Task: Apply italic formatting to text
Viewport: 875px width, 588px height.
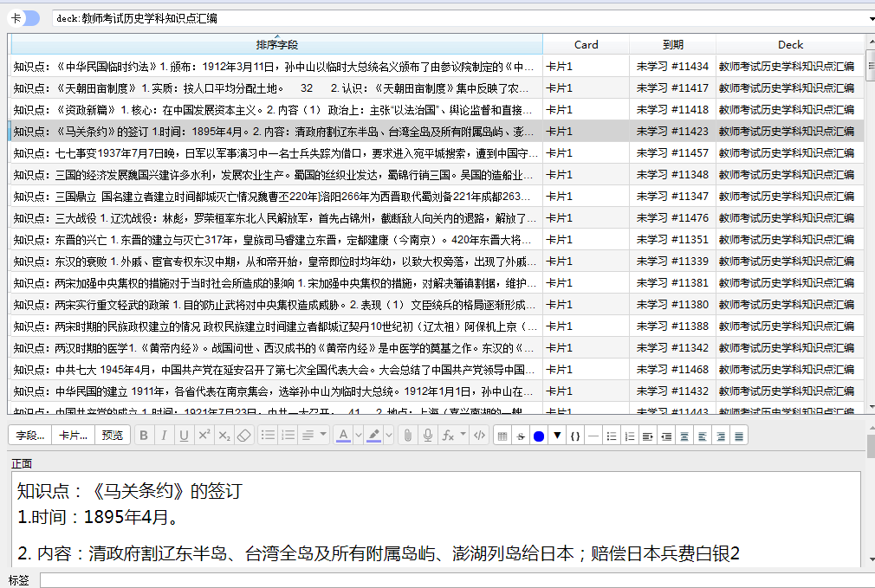Action: coord(164,436)
